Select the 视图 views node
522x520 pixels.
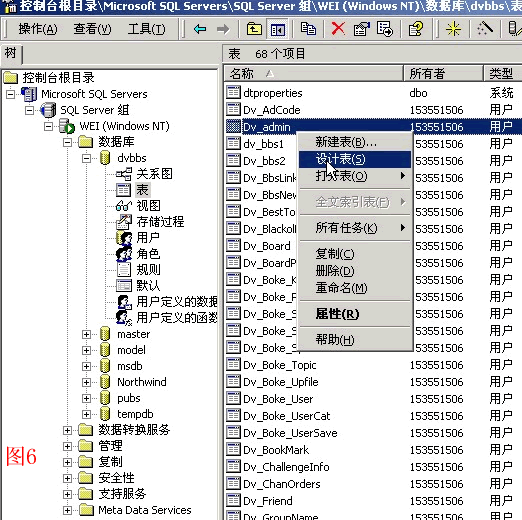pos(148,206)
